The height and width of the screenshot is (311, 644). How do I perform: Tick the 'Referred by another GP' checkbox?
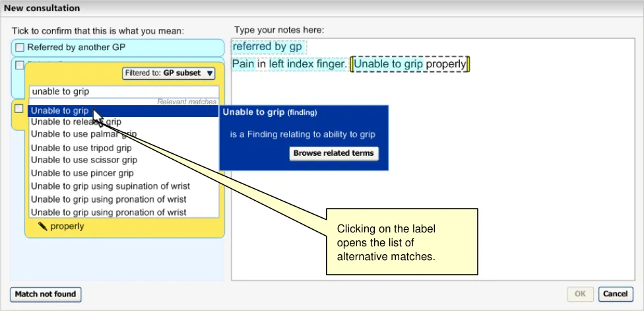point(20,48)
